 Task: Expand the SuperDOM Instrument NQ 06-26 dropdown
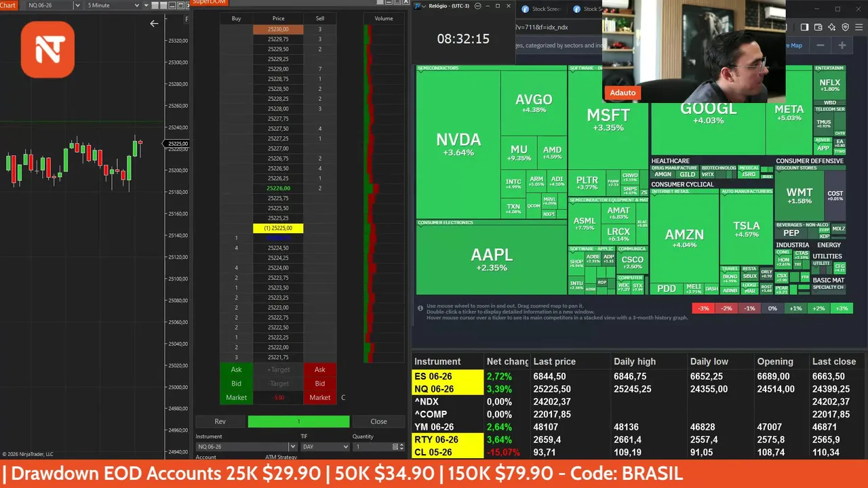pos(292,447)
